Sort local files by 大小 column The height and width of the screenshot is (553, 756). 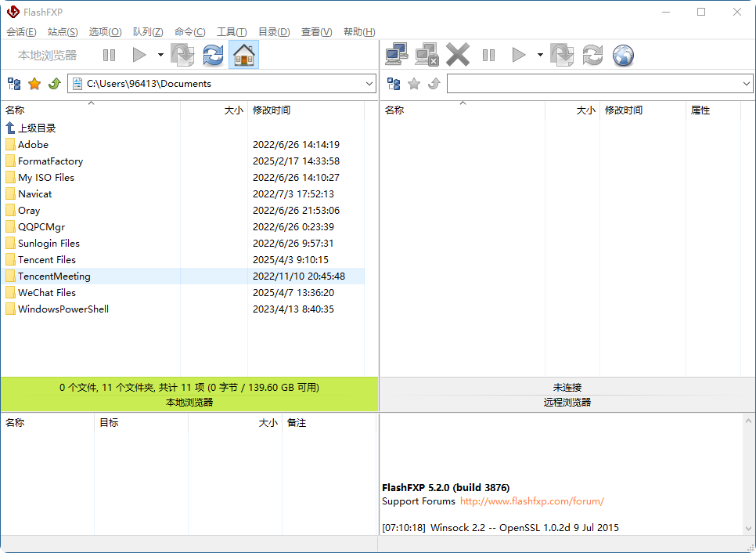tap(214, 110)
